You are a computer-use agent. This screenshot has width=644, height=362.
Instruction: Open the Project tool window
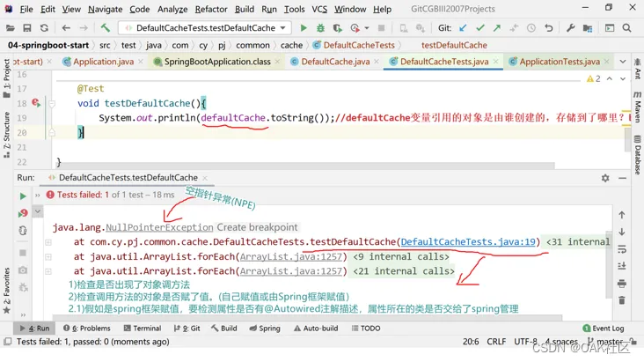click(6, 78)
